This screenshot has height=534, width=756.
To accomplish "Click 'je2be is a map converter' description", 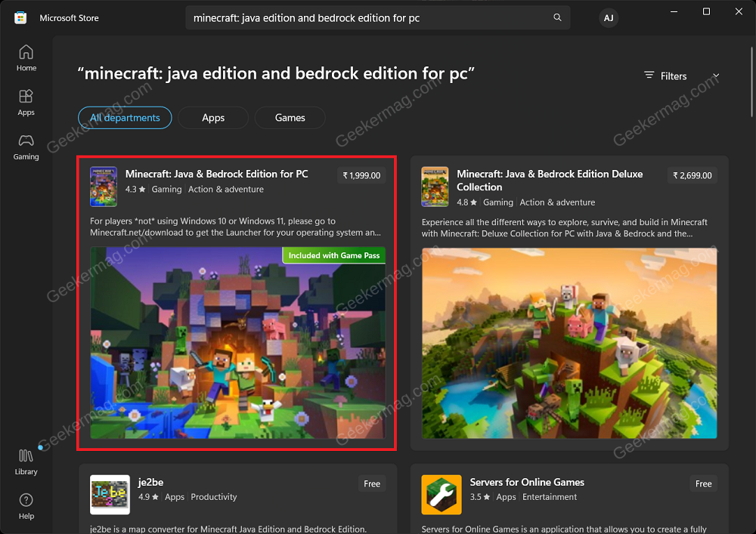I will coord(228,529).
